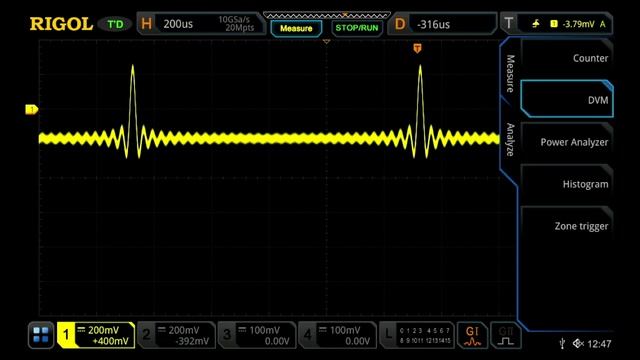640x360 pixels.
Task: Click the RIGOL logo
Action: [x=61, y=24]
